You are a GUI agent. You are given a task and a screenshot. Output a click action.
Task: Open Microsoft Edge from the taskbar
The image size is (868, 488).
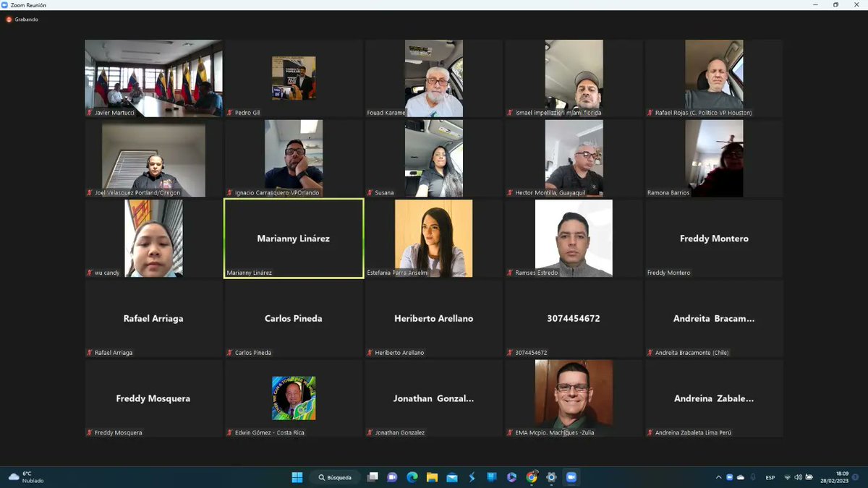[x=412, y=477]
